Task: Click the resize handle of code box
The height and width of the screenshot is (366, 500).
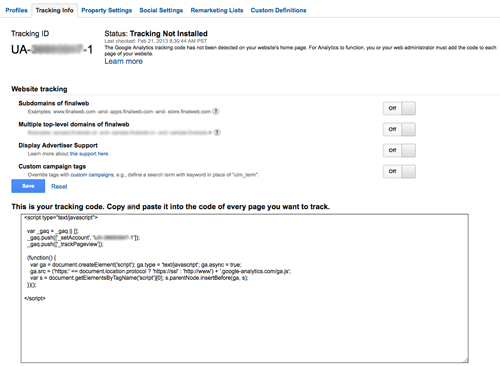Action: (x=466, y=360)
